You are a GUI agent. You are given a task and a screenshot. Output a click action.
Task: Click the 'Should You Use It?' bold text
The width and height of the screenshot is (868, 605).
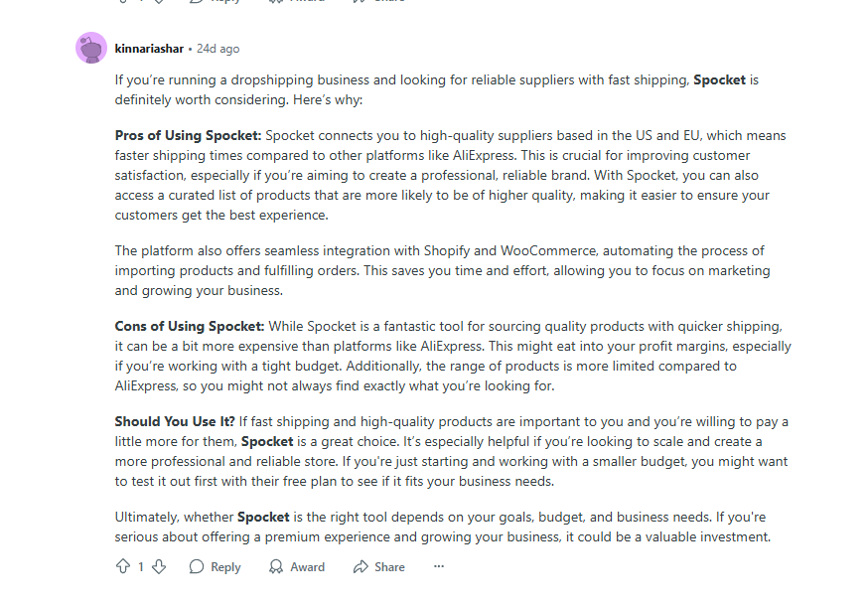[175, 421]
